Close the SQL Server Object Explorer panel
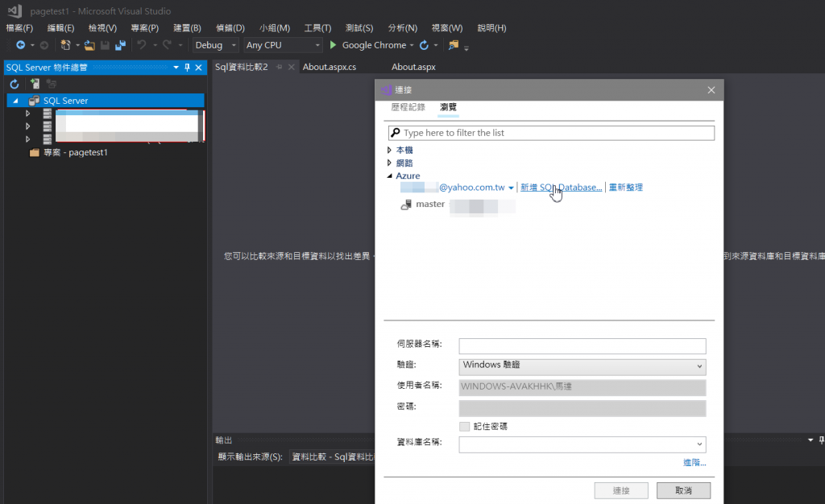Viewport: 825px width, 504px height. pyautogui.click(x=199, y=68)
